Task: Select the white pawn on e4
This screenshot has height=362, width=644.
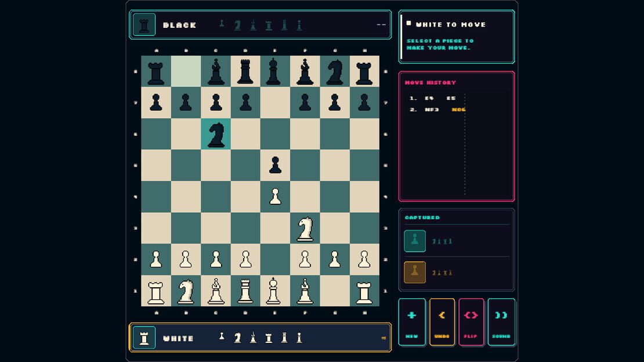Action: (x=275, y=197)
